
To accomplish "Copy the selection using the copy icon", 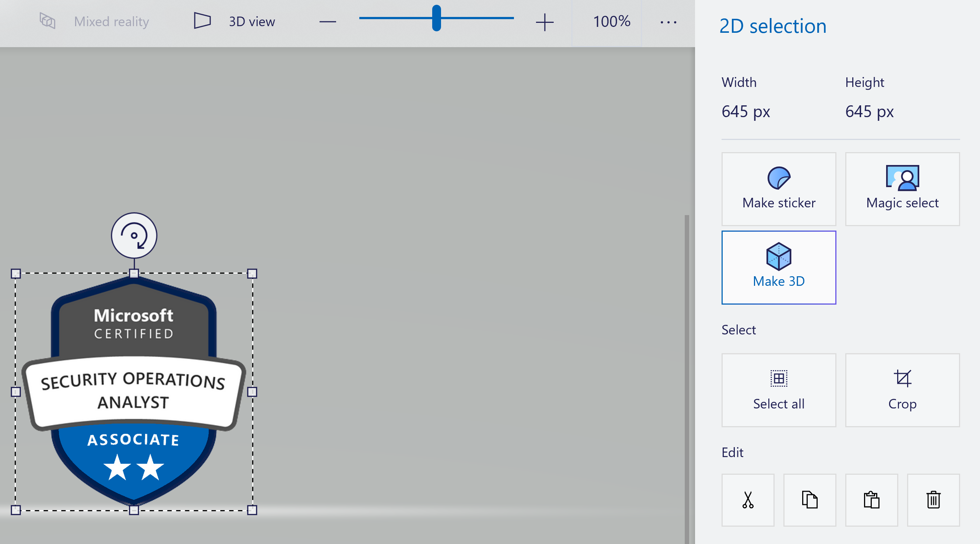I will click(810, 499).
